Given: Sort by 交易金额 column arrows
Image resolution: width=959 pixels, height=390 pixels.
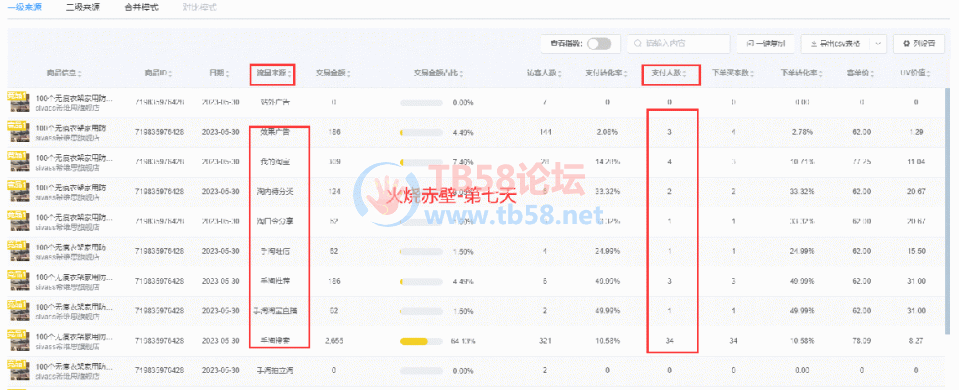Looking at the screenshot, I should tap(348, 74).
